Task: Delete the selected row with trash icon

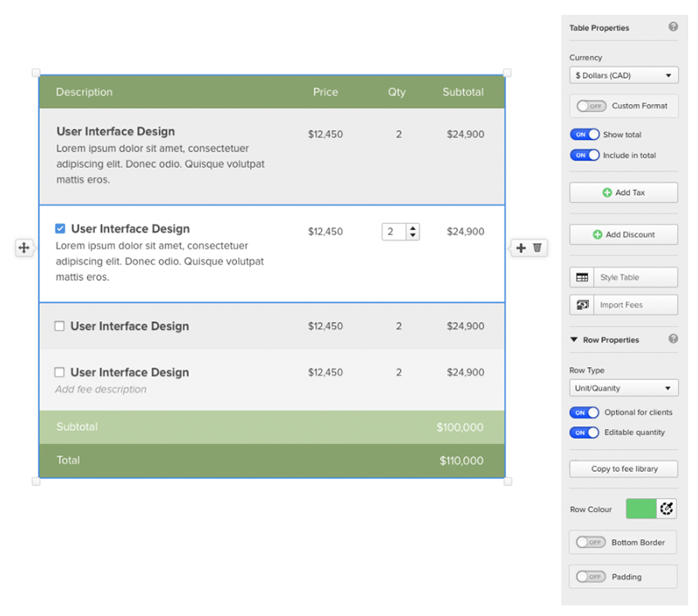Action: pyautogui.click(x=537, y=247)
